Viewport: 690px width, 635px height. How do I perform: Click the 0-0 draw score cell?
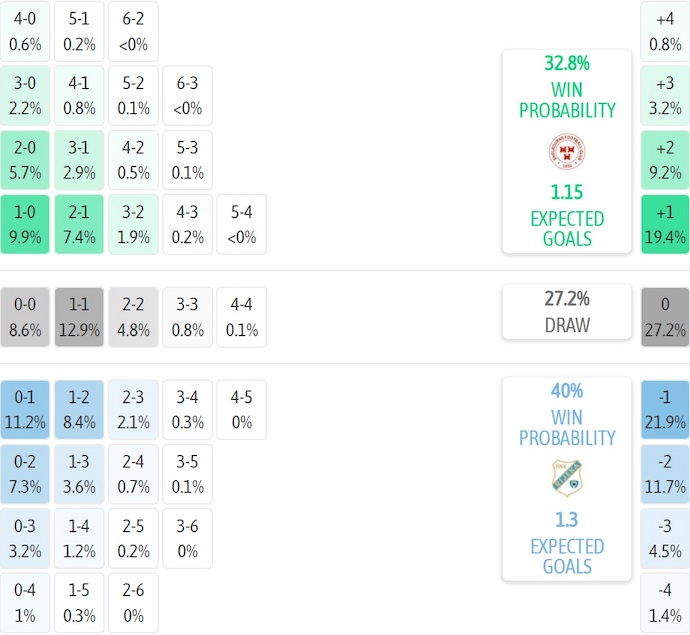25,316
